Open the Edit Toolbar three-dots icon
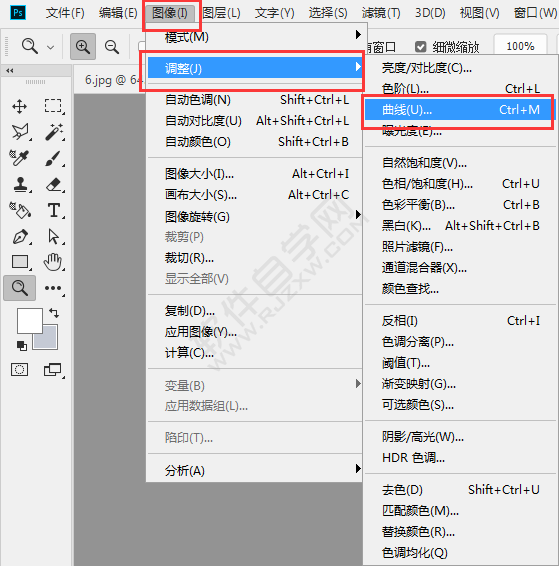Screen dimensions: 559x566 pos(53,288)
